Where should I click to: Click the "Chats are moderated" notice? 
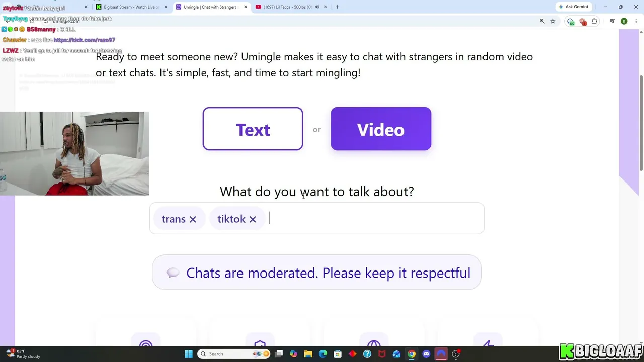(317, 273)
